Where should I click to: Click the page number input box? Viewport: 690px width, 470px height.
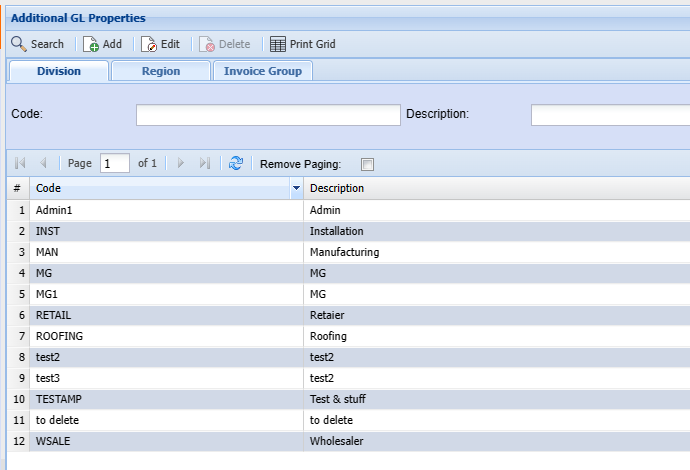point(114,163)
